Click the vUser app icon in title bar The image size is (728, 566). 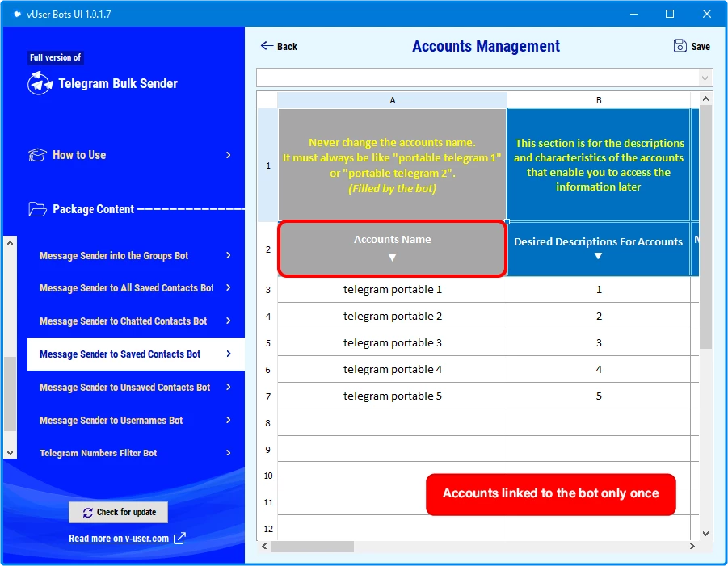coord(17,14)
